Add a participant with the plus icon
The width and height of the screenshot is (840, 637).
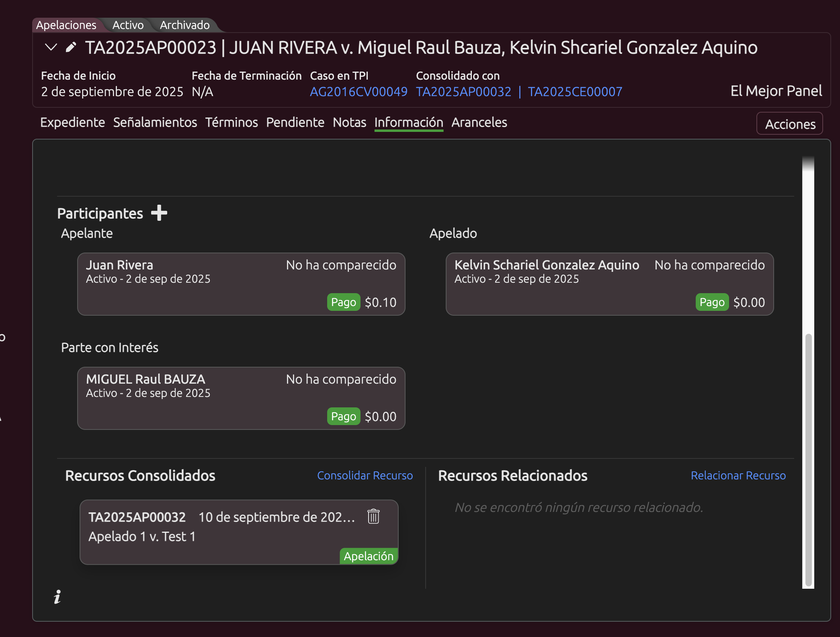tap(159, 213)
